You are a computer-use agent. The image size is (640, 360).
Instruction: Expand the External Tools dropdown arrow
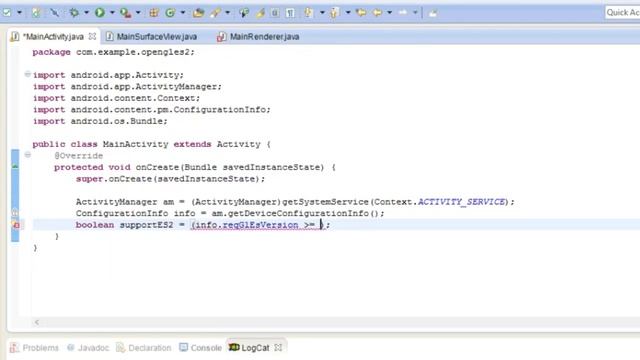[138, 13]
